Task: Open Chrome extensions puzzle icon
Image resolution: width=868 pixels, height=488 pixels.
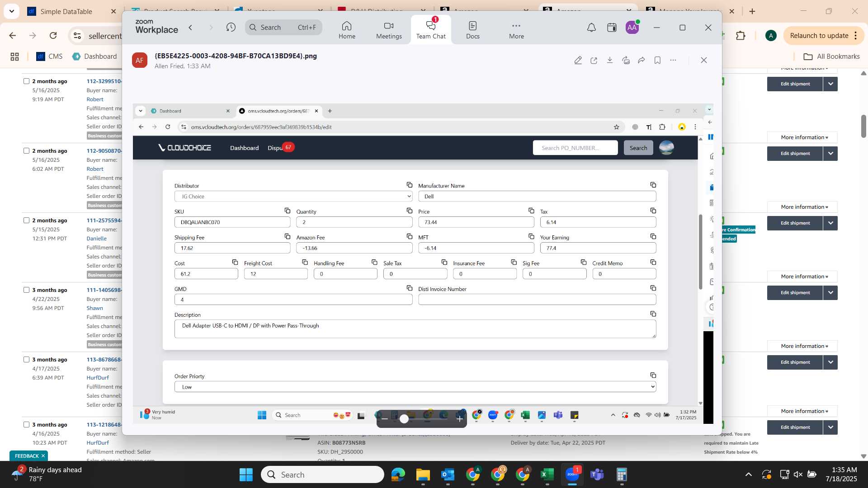Action: (741, 36)
